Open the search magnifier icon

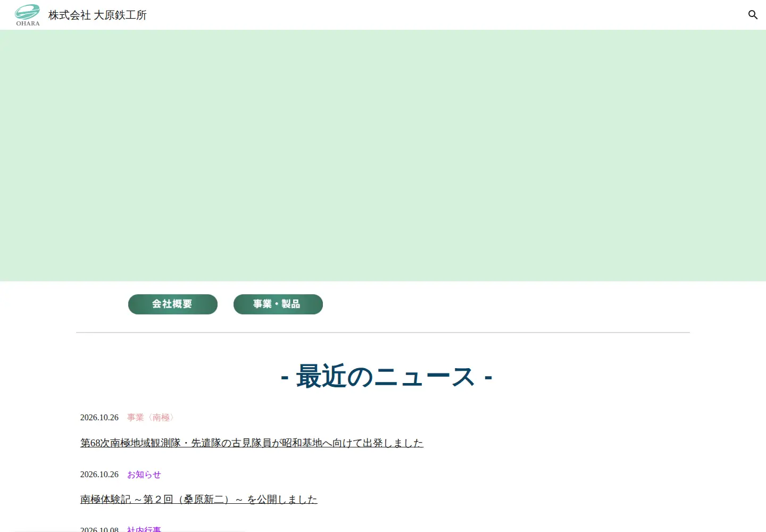click(753, 15)
